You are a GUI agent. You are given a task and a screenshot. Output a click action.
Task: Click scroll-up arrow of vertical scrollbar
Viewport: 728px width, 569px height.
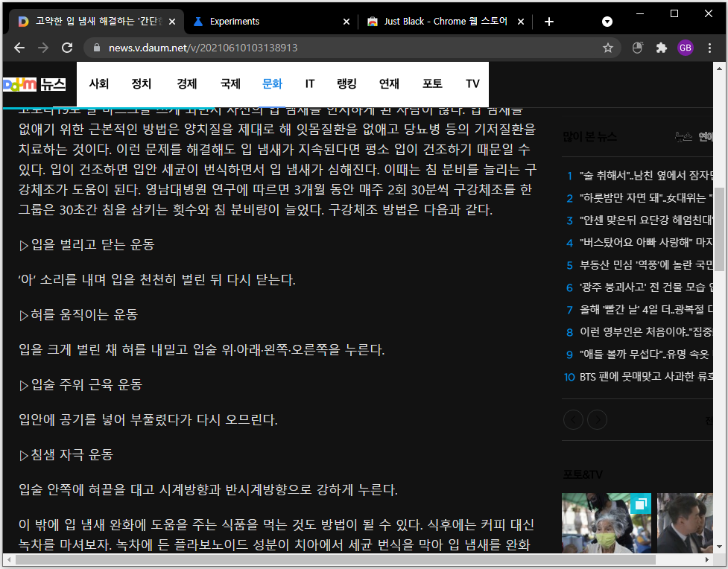[x=719, y=69]
